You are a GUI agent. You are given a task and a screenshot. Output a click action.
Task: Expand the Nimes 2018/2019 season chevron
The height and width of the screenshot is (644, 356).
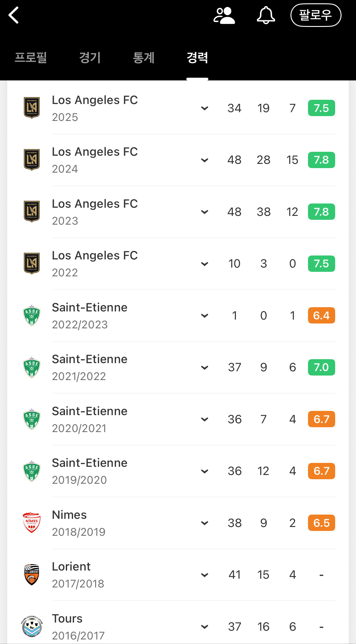pos(205,523)
